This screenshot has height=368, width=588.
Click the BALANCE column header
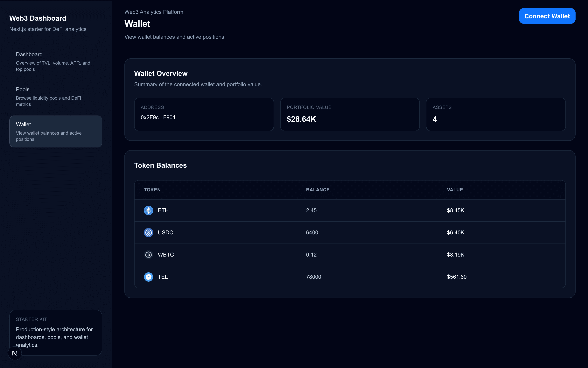coord(318,190)
